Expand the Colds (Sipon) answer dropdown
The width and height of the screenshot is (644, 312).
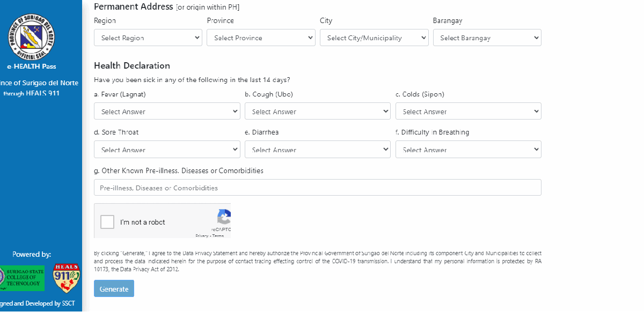(468, 112)
